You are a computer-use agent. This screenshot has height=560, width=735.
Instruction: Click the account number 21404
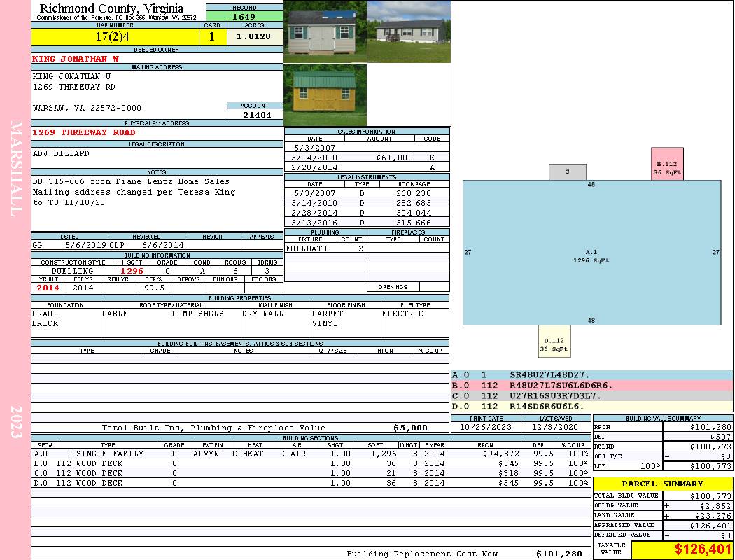pos(255,115)
